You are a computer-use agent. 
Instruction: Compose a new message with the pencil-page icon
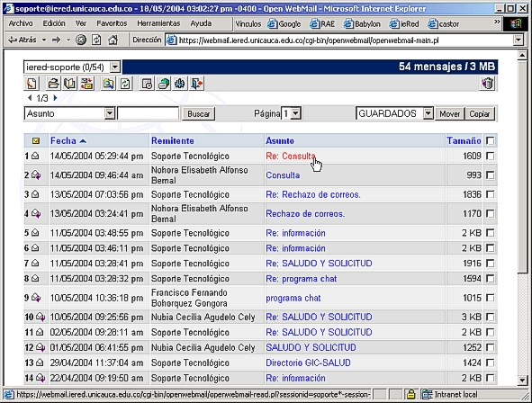pyautogui.click(x=32, y=84)
